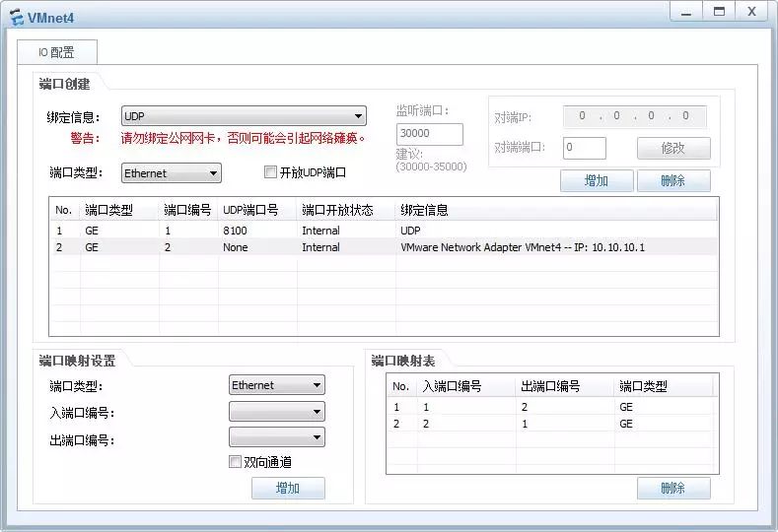Maximize the VMnet4 window

coord(719,12)
